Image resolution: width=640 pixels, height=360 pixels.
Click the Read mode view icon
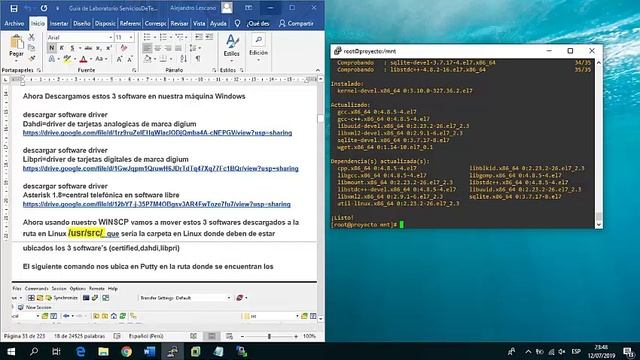pos(193,336)
